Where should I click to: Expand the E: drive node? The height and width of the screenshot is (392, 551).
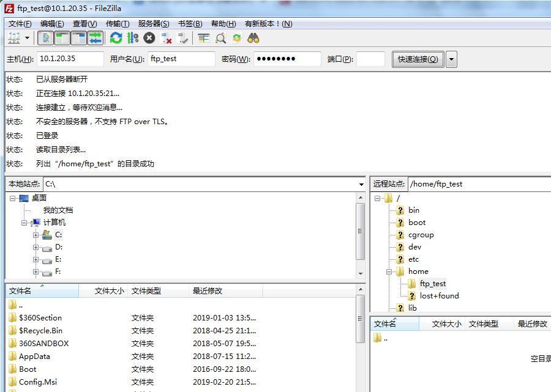coord(36,260)
